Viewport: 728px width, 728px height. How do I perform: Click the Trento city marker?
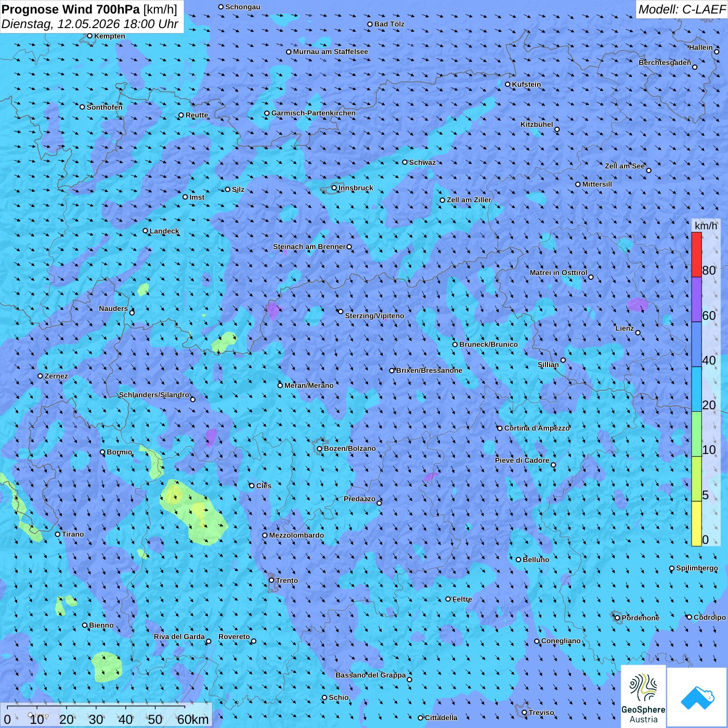pyautogui.click(x=271, y=580)
